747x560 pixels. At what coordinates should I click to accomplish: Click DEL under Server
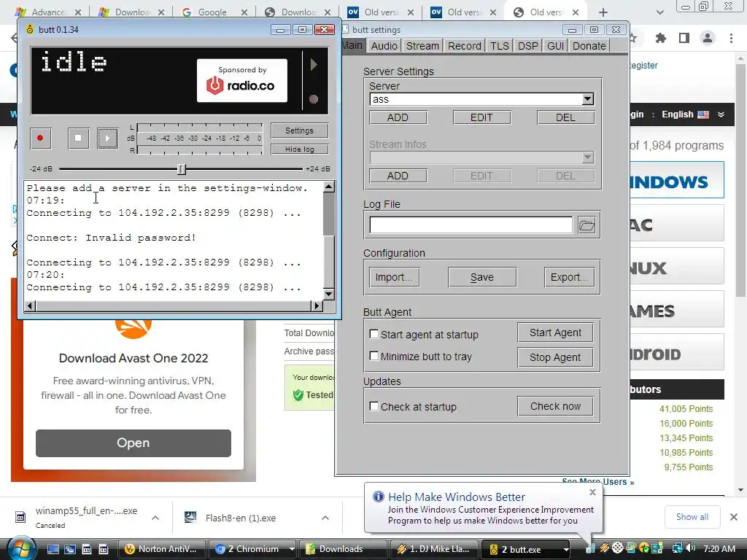tap(565, 117)
